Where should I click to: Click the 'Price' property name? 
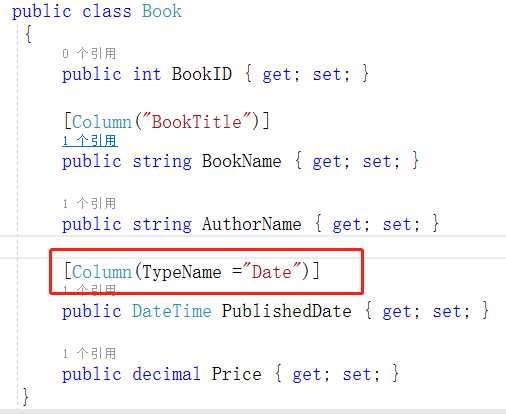point(237,374)
